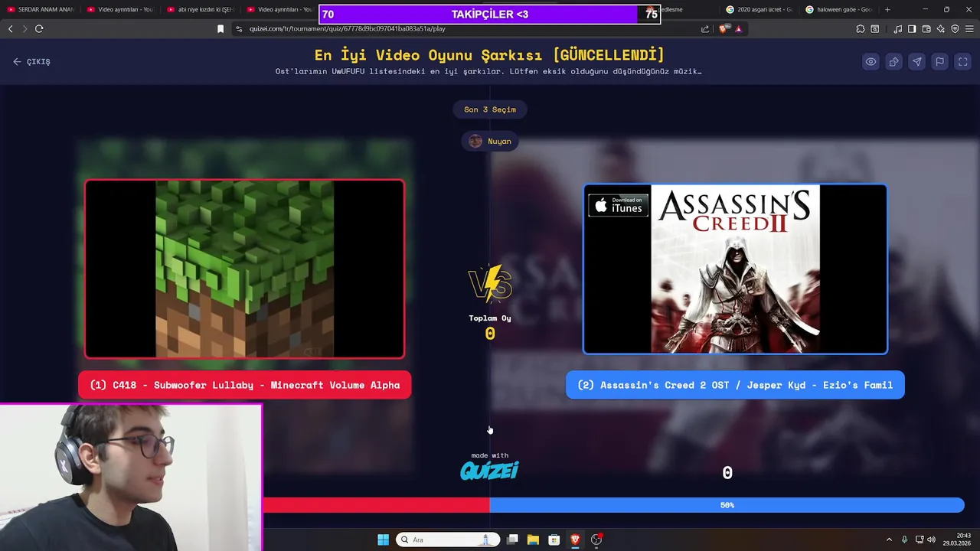Screen dimensions: 980x551
Task: Open the Brave VPN shield icon
Action: point(955,28)
